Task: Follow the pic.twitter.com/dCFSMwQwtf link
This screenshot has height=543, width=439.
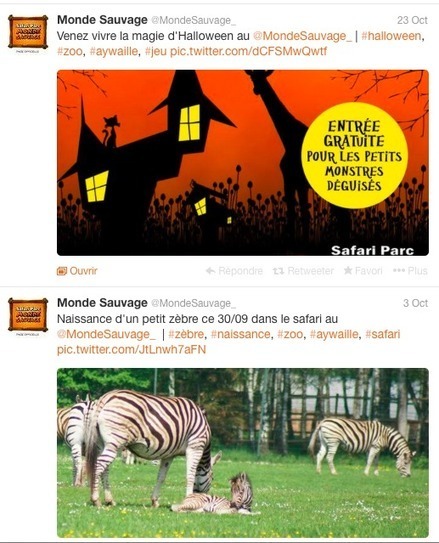Action: coord(249,52)
